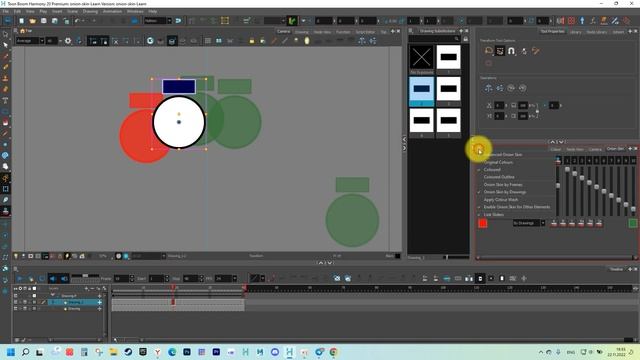
Task: Open Windows Start menu
Action: click(x=11, y=352)
